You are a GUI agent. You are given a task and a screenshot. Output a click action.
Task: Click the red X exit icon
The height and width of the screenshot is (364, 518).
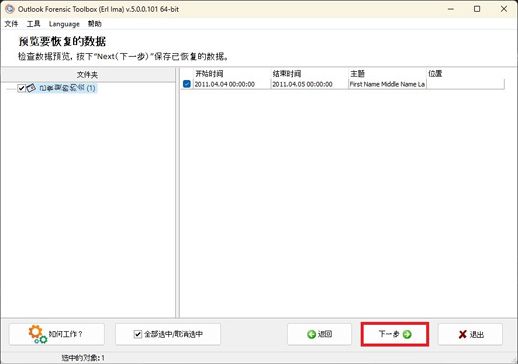point(463,334)
